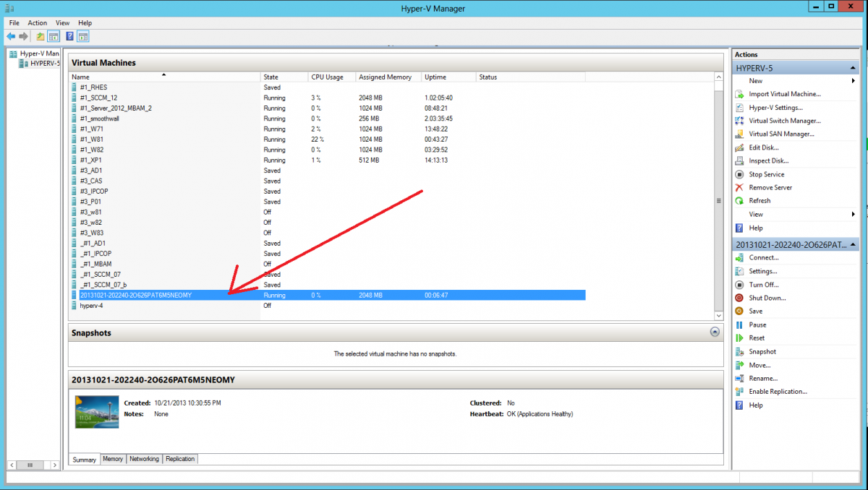Switch to the Replication tab
Screen dimensions: 868x490
pos(179,459)
